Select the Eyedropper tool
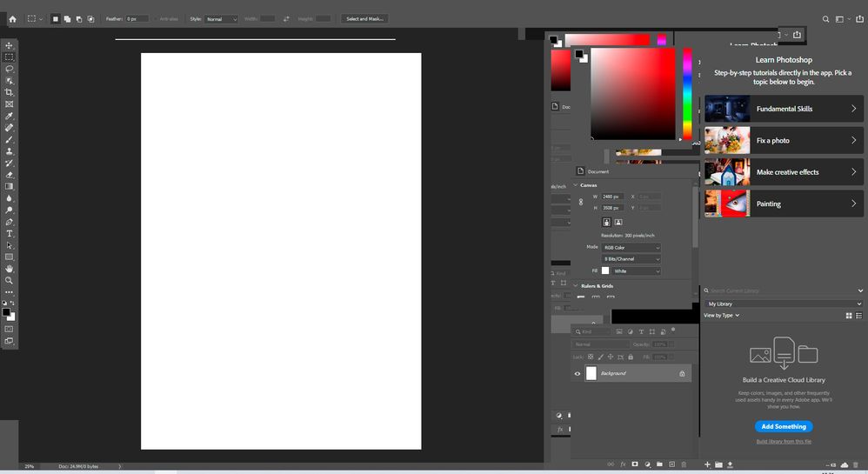The image size is (868, 474). [x=9, y=116]
